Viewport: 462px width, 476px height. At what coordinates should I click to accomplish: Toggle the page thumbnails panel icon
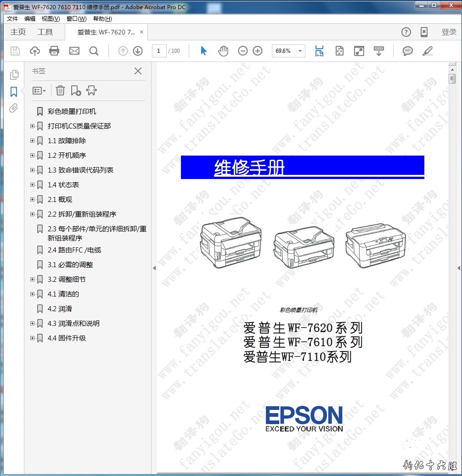[x=14, y=74]
